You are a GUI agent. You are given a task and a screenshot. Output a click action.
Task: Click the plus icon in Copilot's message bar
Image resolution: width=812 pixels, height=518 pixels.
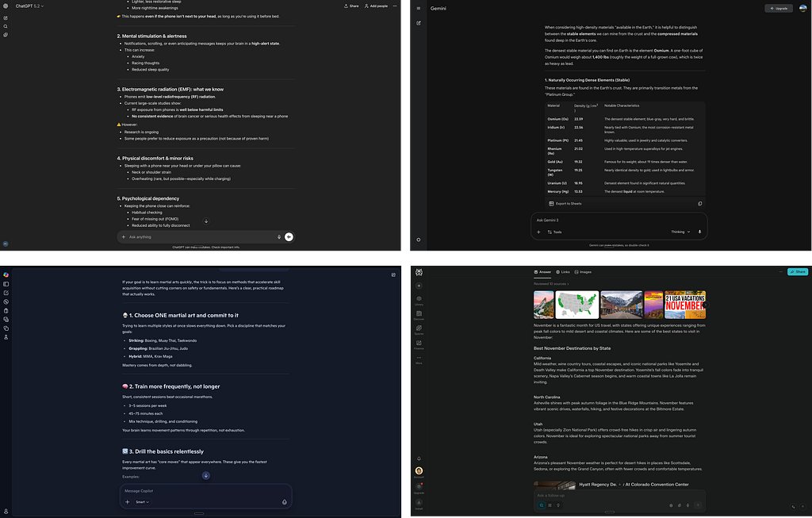pos(128,501)
